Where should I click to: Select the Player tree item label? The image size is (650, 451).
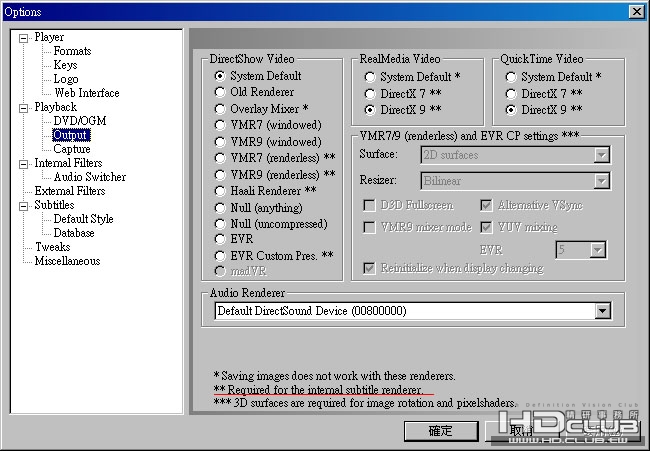click(x=49, y=37)
